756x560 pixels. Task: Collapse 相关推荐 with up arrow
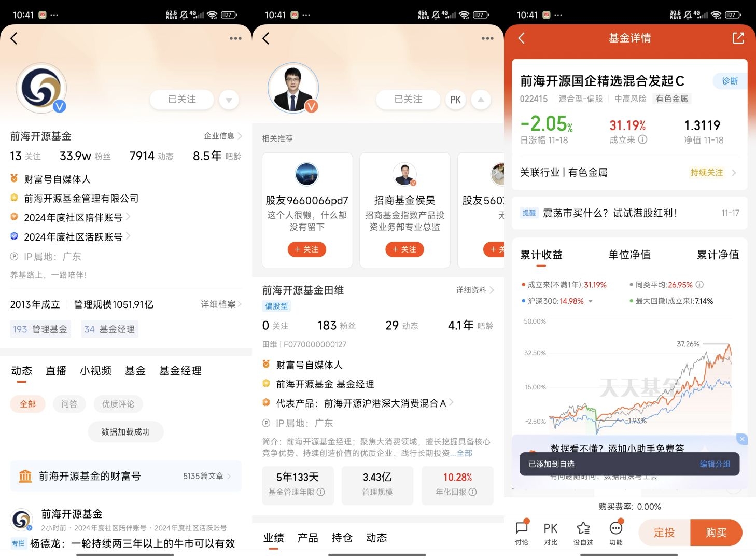click(x=481, y=99)
